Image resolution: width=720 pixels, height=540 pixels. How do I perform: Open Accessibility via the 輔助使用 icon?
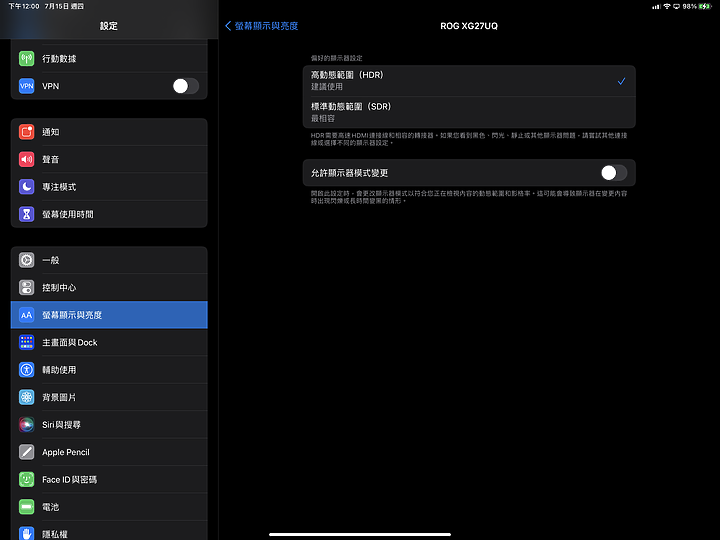pyautogui.click(x=27, y=370)
